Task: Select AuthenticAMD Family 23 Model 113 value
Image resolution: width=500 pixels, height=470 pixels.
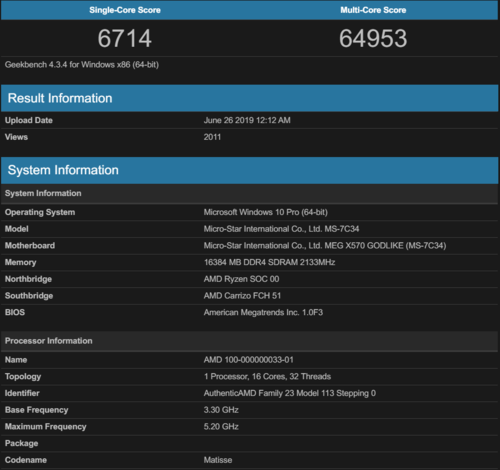Action: pos(290,393)
